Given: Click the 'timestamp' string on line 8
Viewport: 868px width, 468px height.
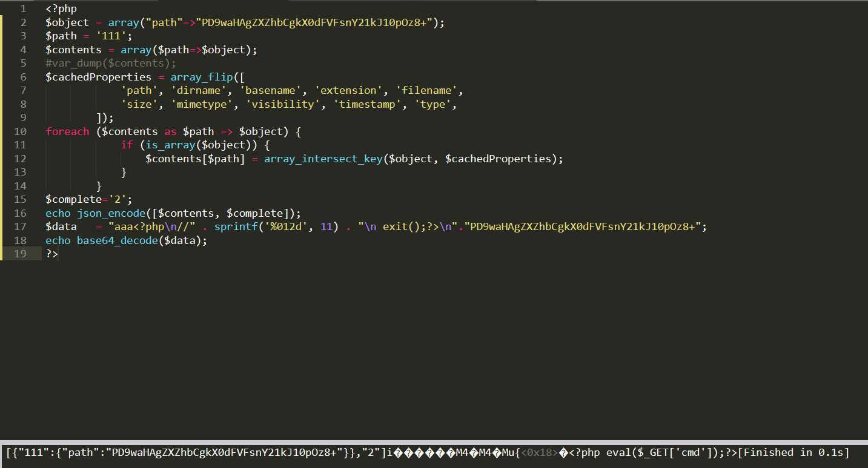Looking at the screenshot, I should click(x=368, y=104).
